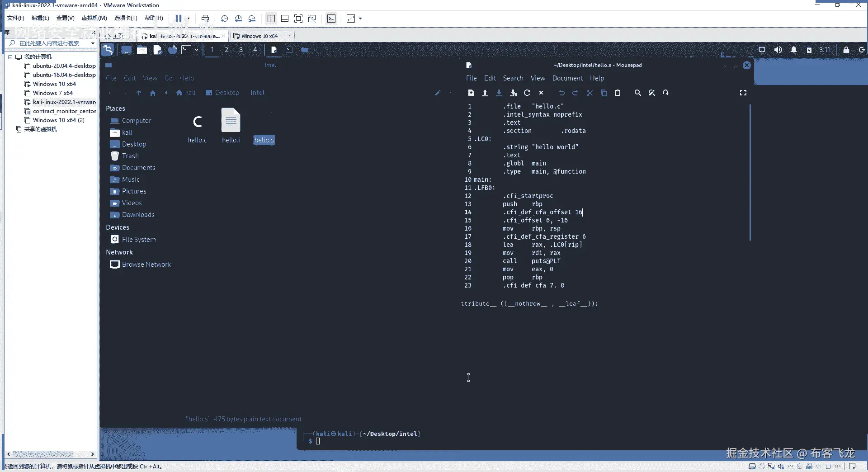868x472 pixels.
Task: Open the library search box dropdown
Action: pyautogui.click(x=92, y=43)
